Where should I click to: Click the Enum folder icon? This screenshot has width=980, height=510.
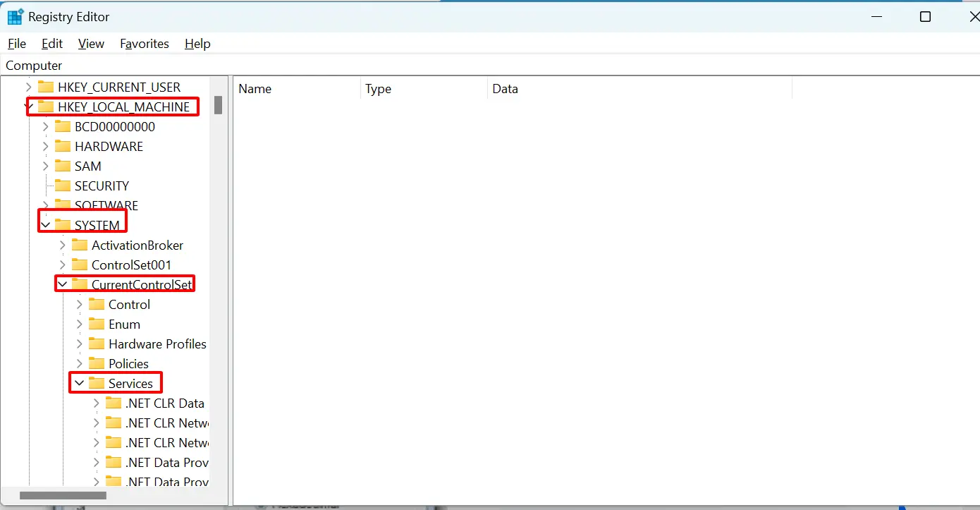tap(97, 324)
